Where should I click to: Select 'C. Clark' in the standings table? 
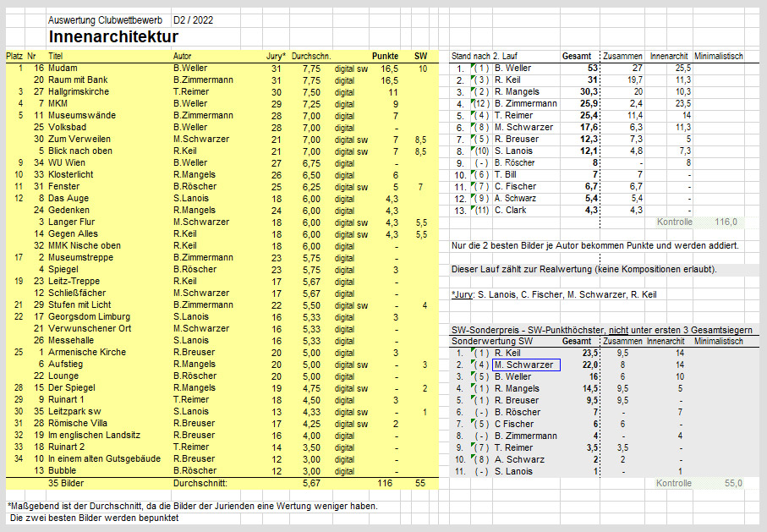(510, 210)
